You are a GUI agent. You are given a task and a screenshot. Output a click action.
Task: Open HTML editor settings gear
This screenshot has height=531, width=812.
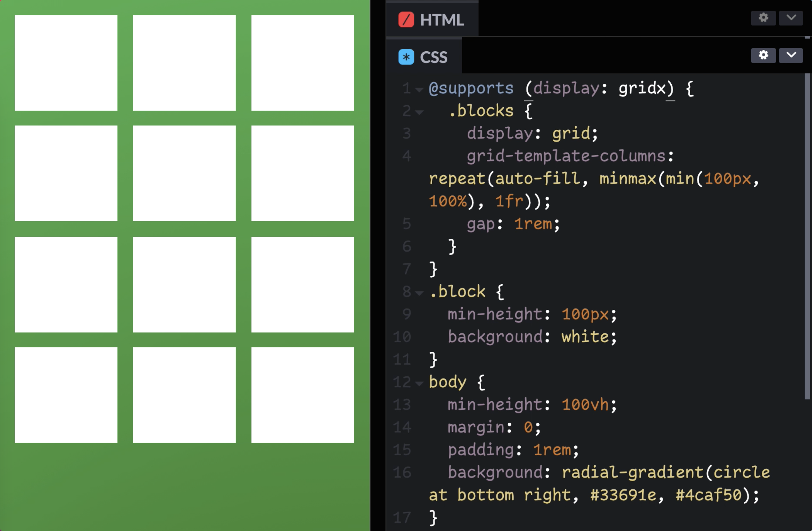tap(763, 18)
